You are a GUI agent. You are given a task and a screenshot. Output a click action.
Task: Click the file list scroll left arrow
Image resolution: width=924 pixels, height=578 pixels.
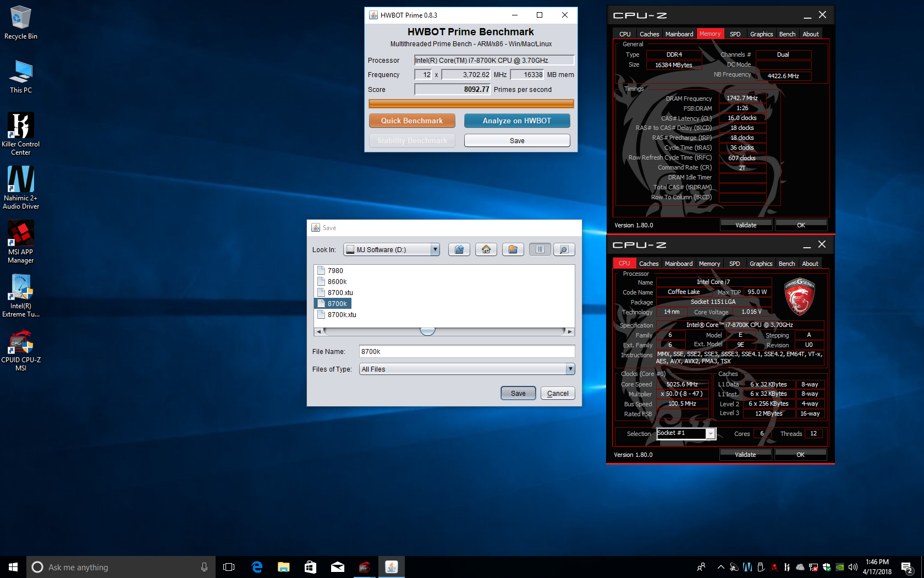click(x=319, y=331)
